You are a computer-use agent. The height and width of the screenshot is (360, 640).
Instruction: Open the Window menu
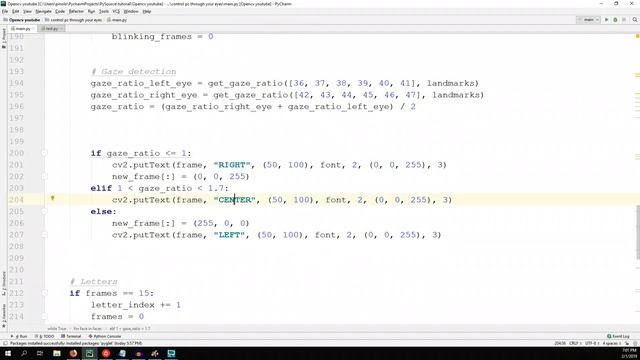(x=131, y=11)
